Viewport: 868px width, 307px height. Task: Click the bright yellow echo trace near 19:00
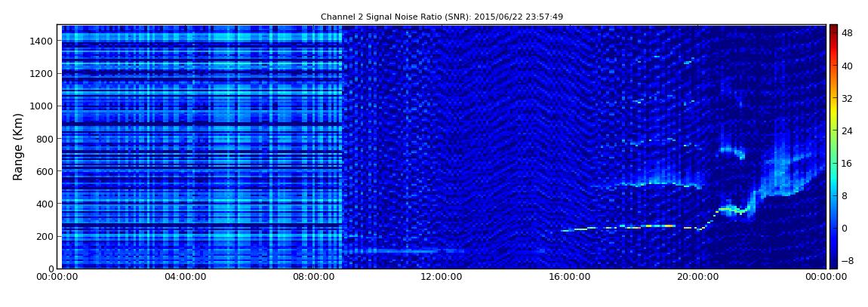click(660, 226)
